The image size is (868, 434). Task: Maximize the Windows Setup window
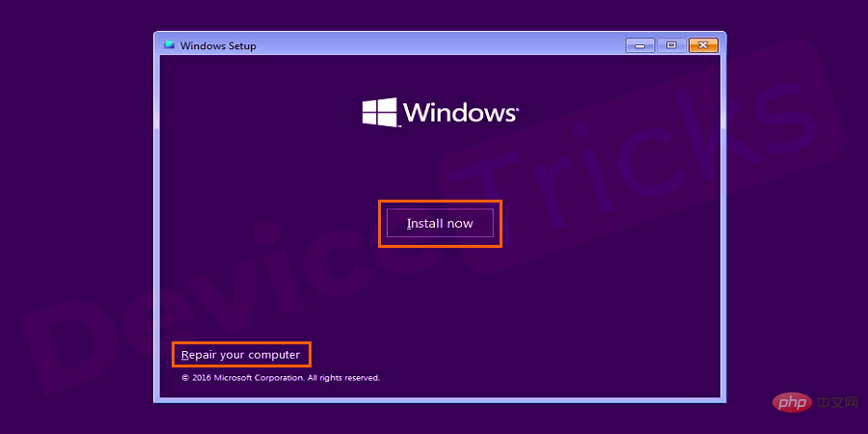671,45
